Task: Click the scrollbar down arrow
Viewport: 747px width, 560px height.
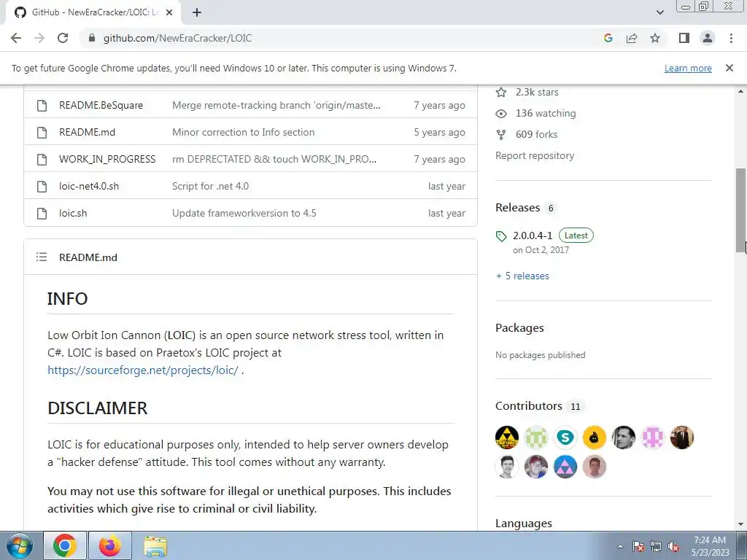Action: [x=740, y=524]
